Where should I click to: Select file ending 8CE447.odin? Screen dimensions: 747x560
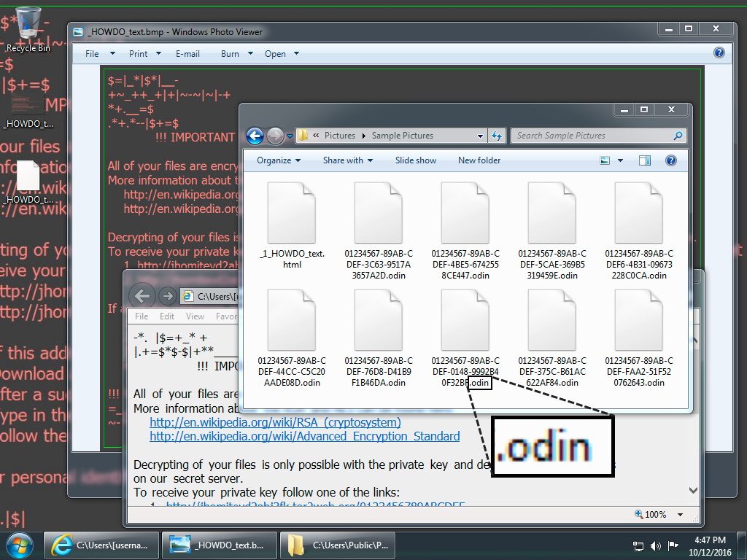(x=465, y=231)
